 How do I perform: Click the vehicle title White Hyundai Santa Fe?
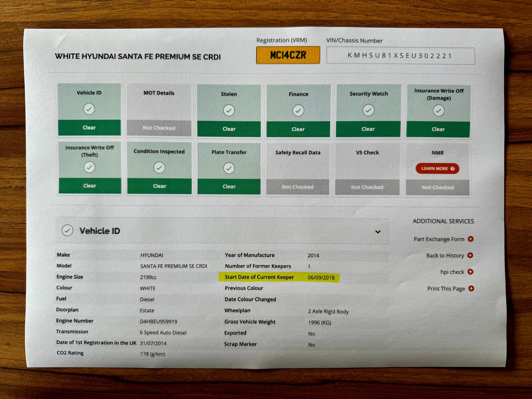[x=138, y=57]
